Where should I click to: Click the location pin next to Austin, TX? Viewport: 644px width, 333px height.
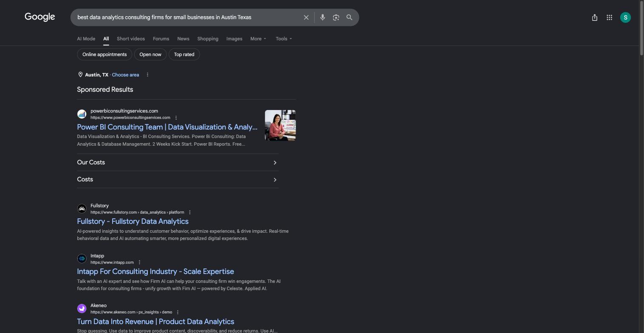(80, 75)
